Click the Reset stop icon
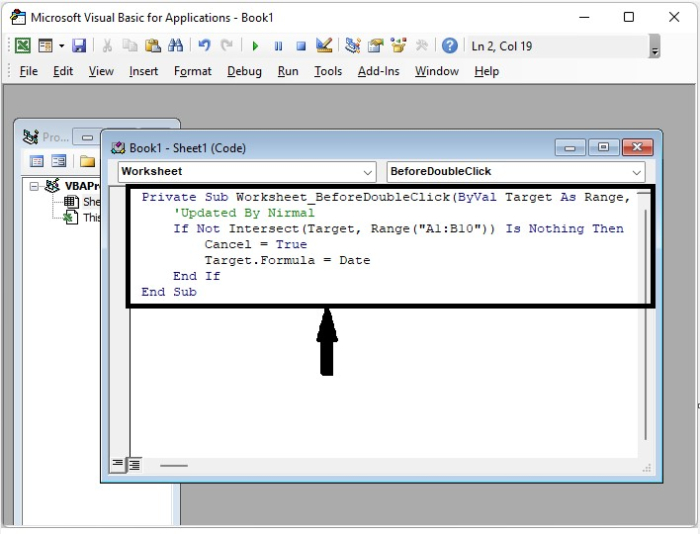This screenshot has width=700, height=534. (301, 46)
